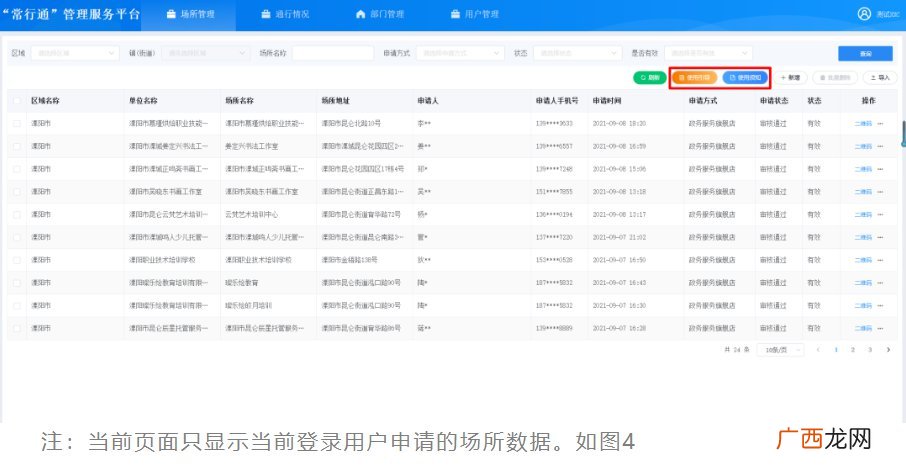Image resolution: width=906 pixels, height=467 pixels.
Task: Open the 申请方式 application method dropdown
Action: (460, 53)
